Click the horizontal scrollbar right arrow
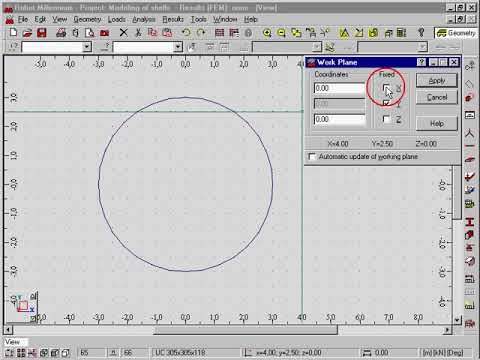480x360 pixels. click(x=447, y=330)
